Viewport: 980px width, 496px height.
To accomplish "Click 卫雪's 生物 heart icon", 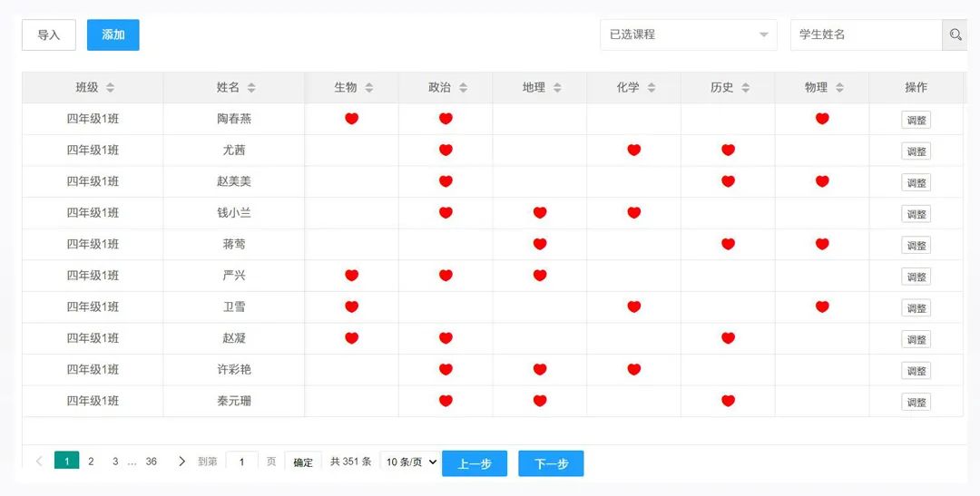I will pos(352,306).
